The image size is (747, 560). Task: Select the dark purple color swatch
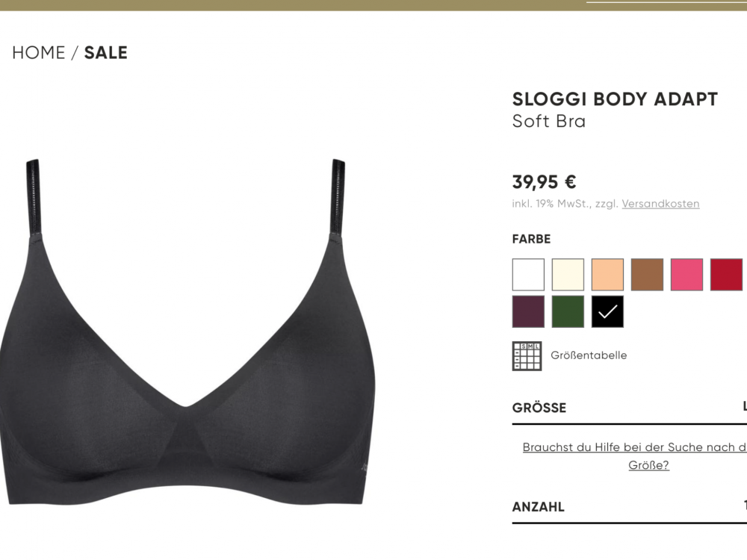528,311
